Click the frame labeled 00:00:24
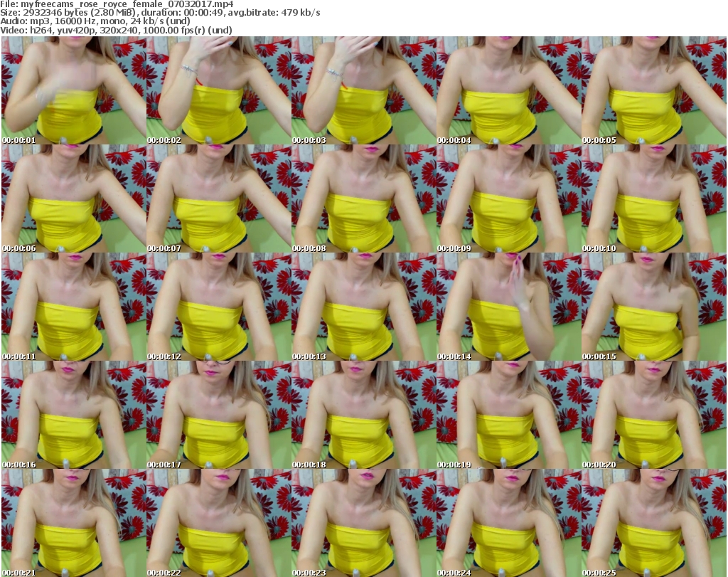This screenshot has height=577, width=728. click(509, 523)
